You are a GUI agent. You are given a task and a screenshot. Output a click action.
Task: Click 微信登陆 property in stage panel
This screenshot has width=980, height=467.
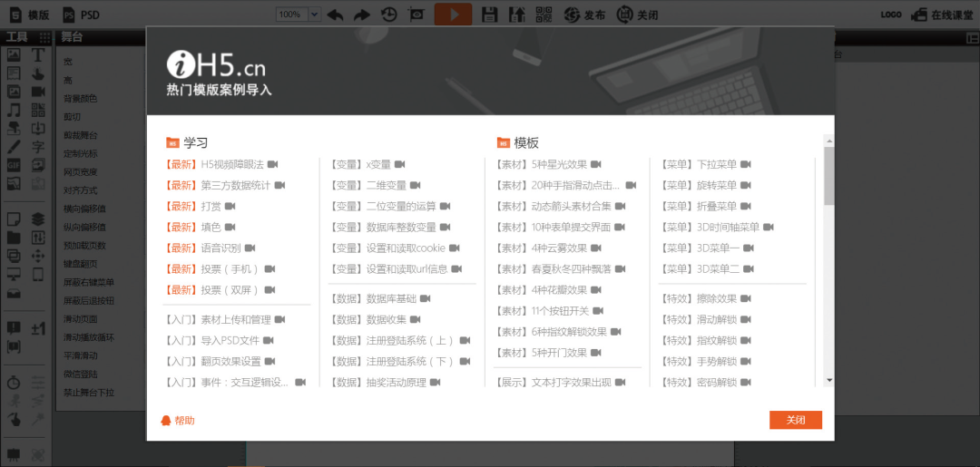[81, 374]
